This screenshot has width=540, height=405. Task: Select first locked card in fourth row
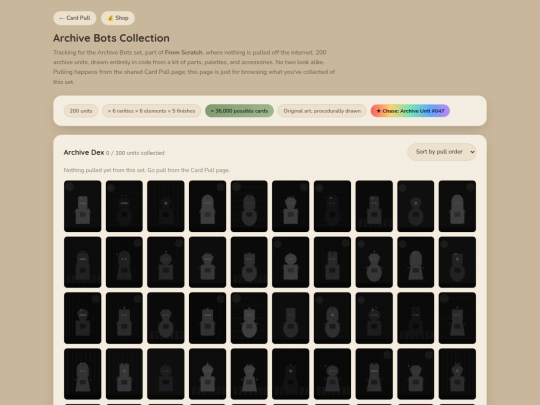pyautogui.click(x=83, y=374)
